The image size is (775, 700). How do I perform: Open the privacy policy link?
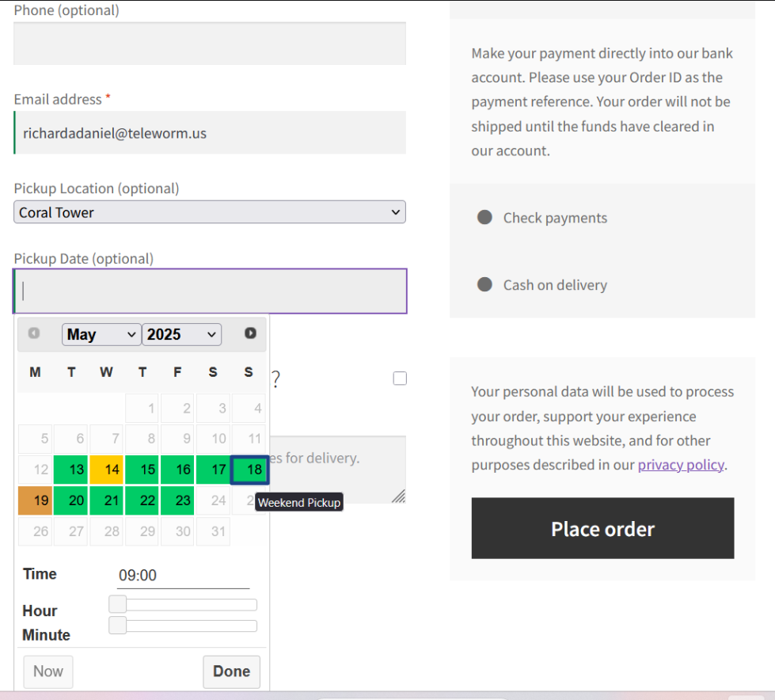[x=681, y=465]
